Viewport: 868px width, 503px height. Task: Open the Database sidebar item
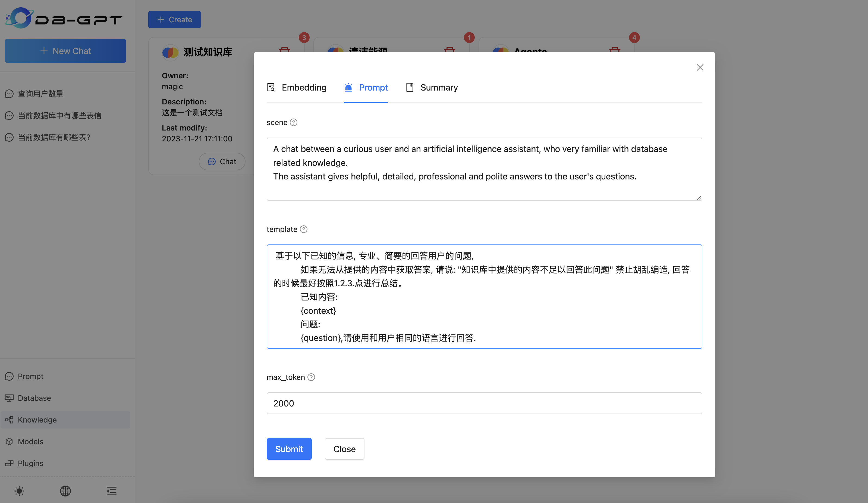click(34, 398)
